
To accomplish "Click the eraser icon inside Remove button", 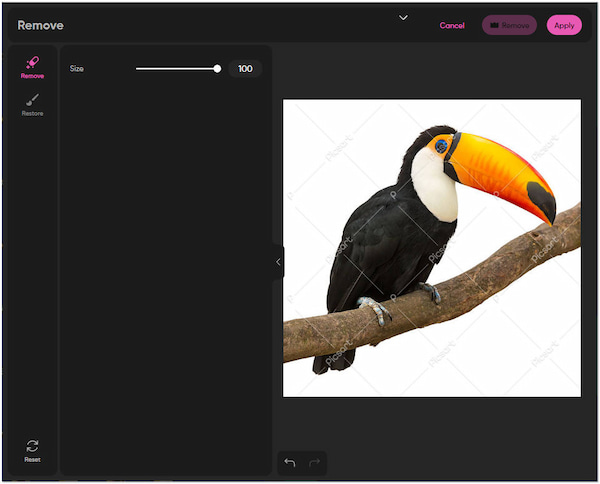I will coord(494,26).
